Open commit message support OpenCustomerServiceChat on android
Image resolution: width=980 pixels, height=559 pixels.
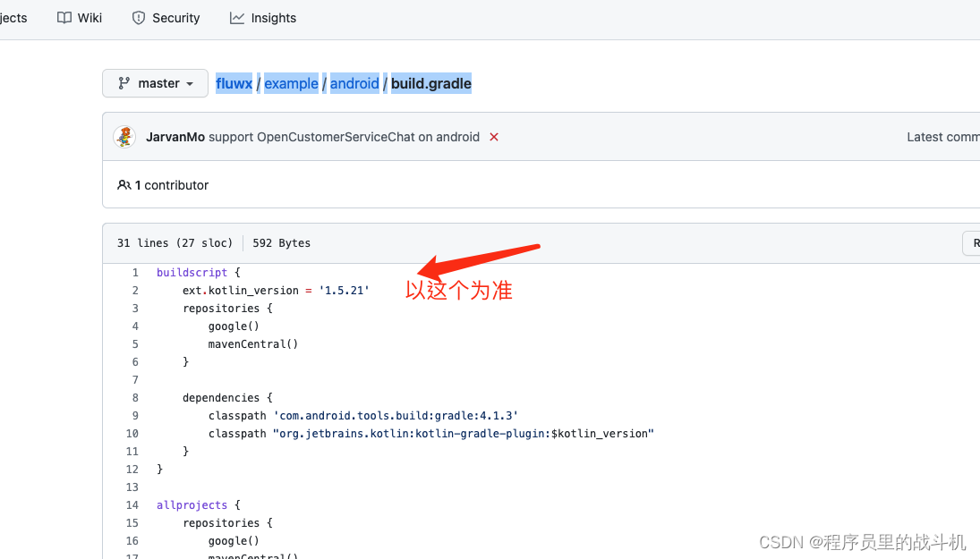click(x=344, y=137)
